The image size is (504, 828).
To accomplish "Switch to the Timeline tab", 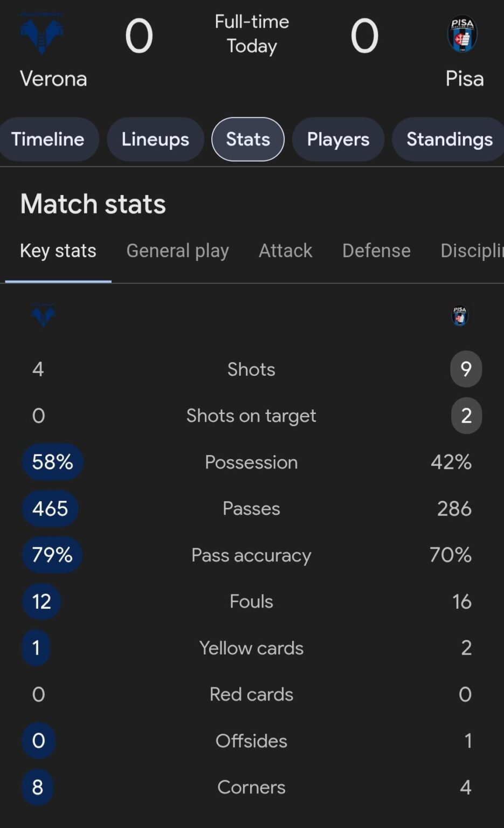I will 49,139.
